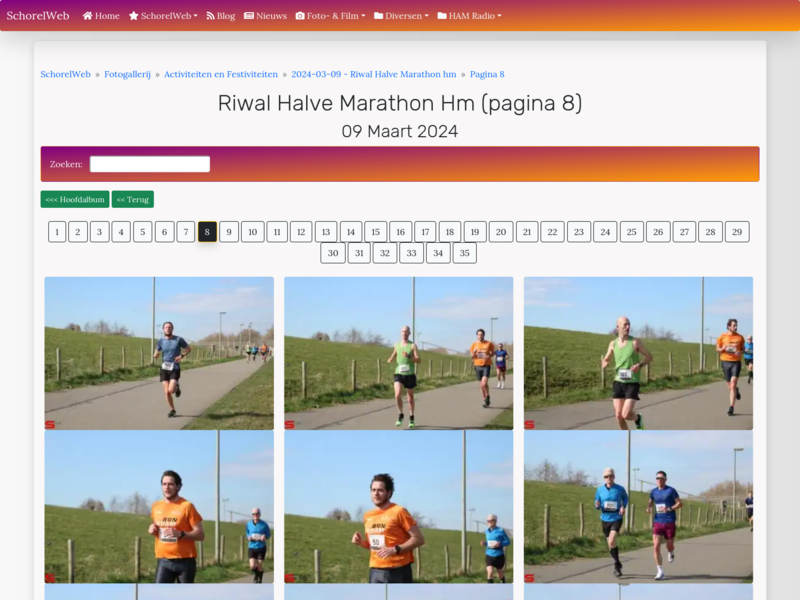The width and height of the screenshot is (800, 600).
Task: Go to gallery page 23
Action: point(579,232)
